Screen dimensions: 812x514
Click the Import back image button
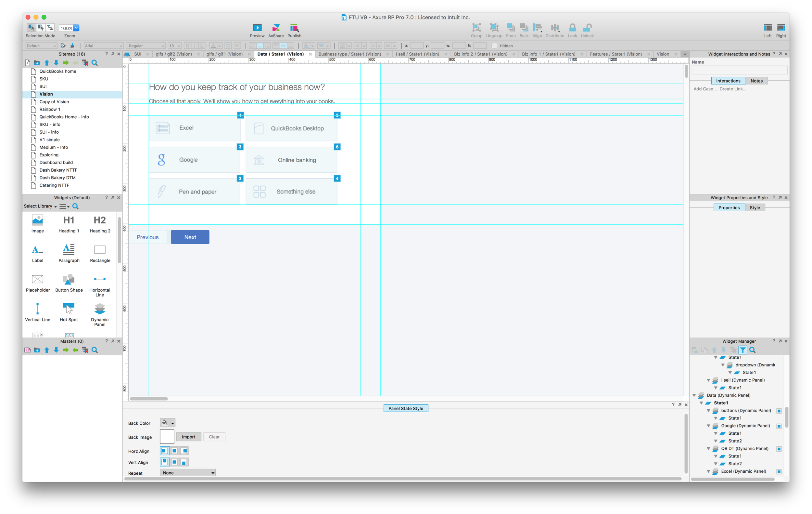pos(188,437)
